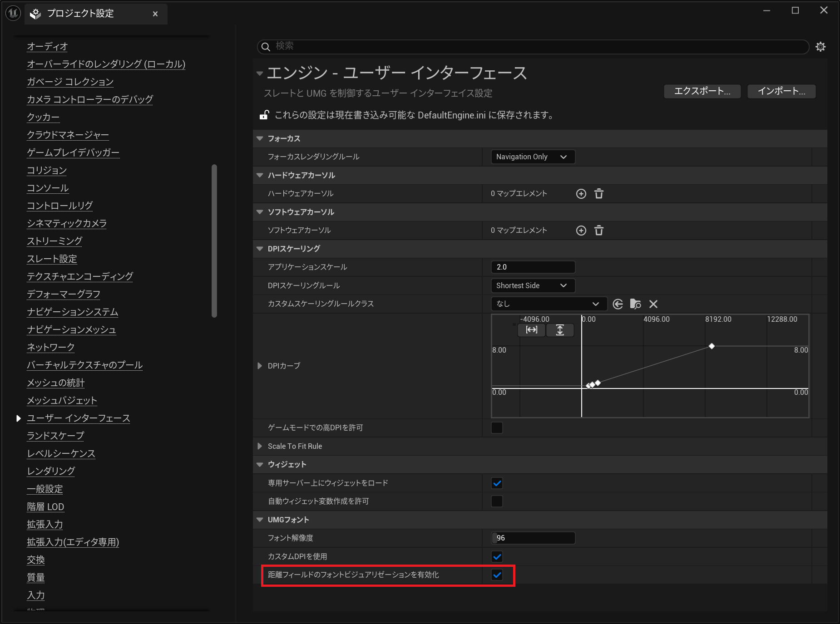
Task: Add element to ソフトウェアカーソル map
Action: [581, 231]
